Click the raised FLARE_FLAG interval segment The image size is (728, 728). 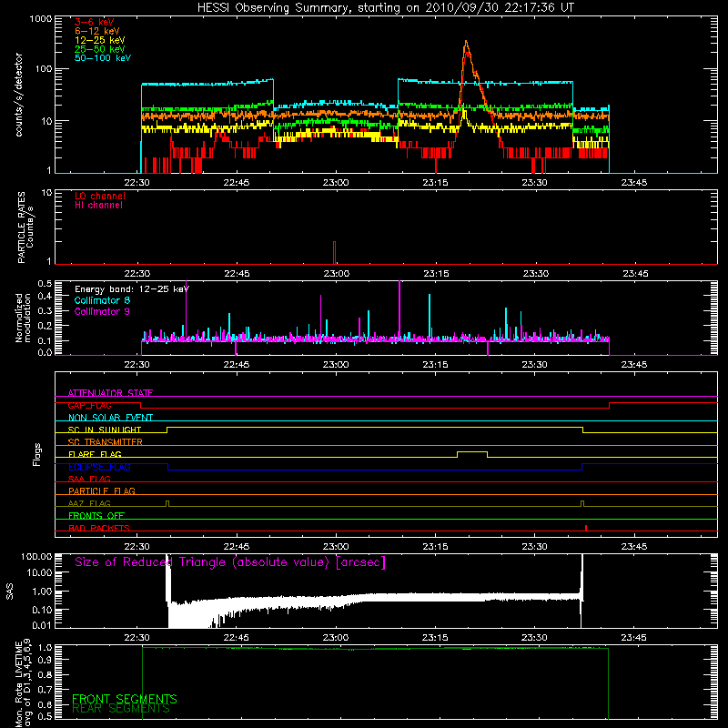click(472, 451)
